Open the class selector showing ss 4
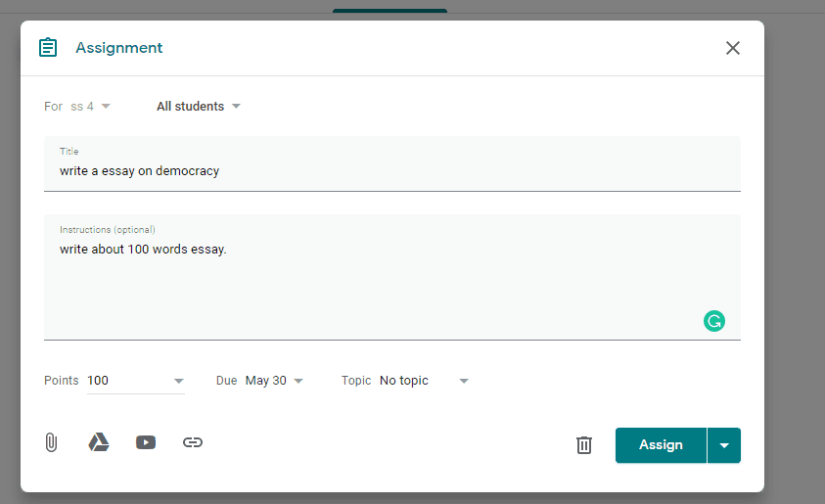Image resolution: width=825 pixels, height=504 pixels. coord(90,106)
